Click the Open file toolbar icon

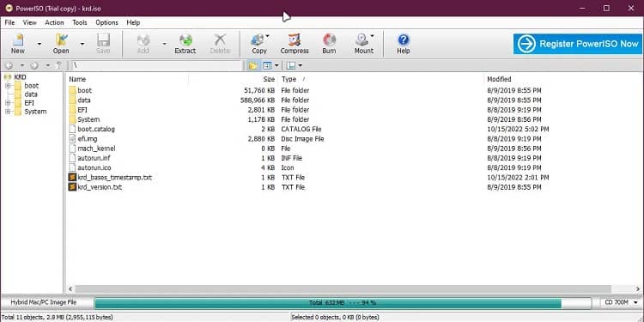click(61, 44)
